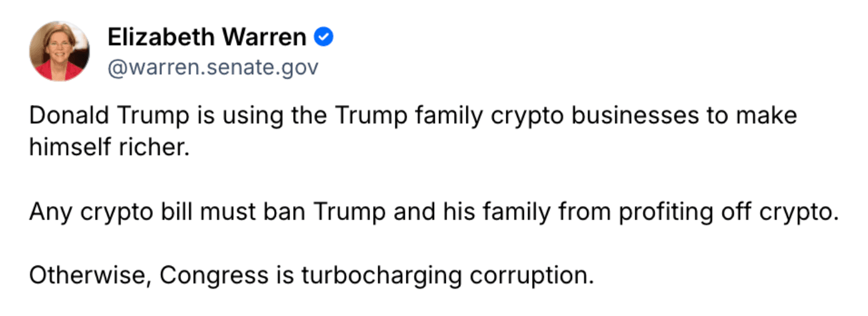The width and height of the screenshot is (868, 316).
Task: Visit the @warren.senate.gov handle
Action: click(213, 68)
